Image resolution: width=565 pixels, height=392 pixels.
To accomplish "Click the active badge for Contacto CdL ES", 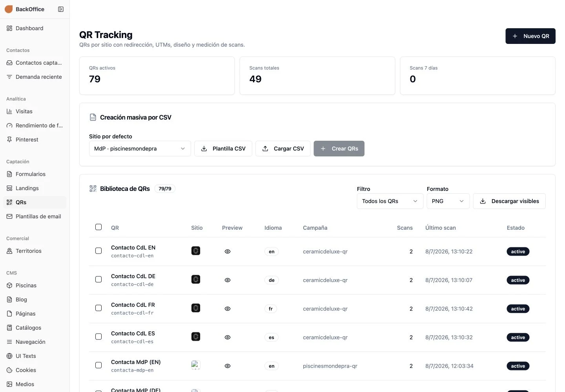I will tap(518, 338).
